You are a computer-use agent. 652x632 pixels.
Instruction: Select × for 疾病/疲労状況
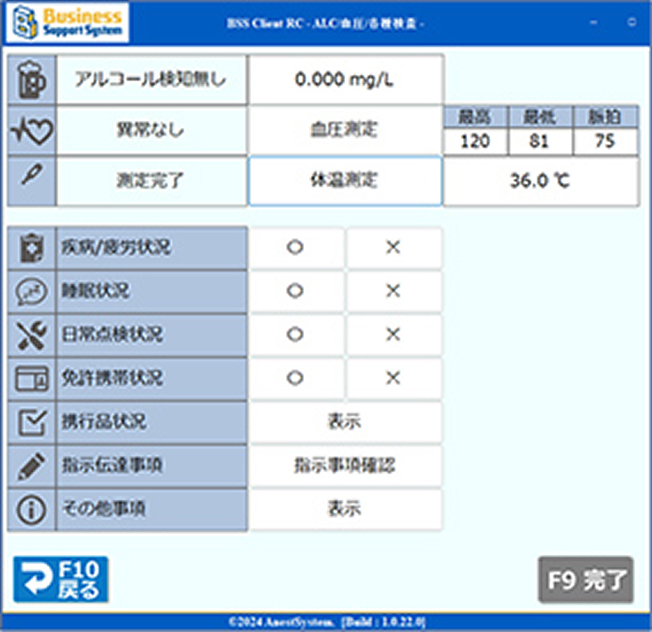coord(393,248)
